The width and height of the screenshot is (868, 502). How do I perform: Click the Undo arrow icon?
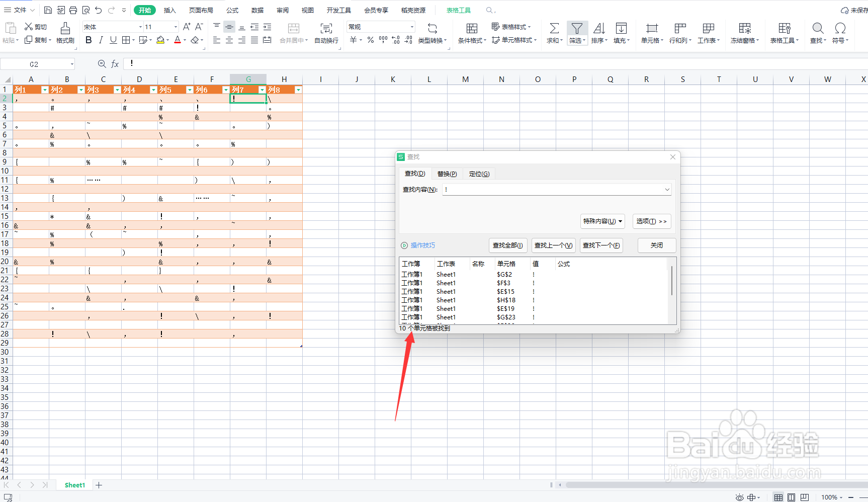pyautogui.click(x=99, y=10)
